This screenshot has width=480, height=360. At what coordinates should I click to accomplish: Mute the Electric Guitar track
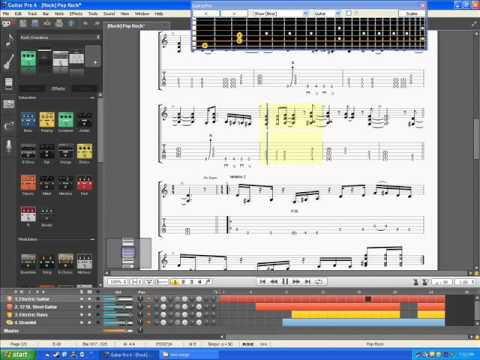pyautogui.click(x=89, y=299)
